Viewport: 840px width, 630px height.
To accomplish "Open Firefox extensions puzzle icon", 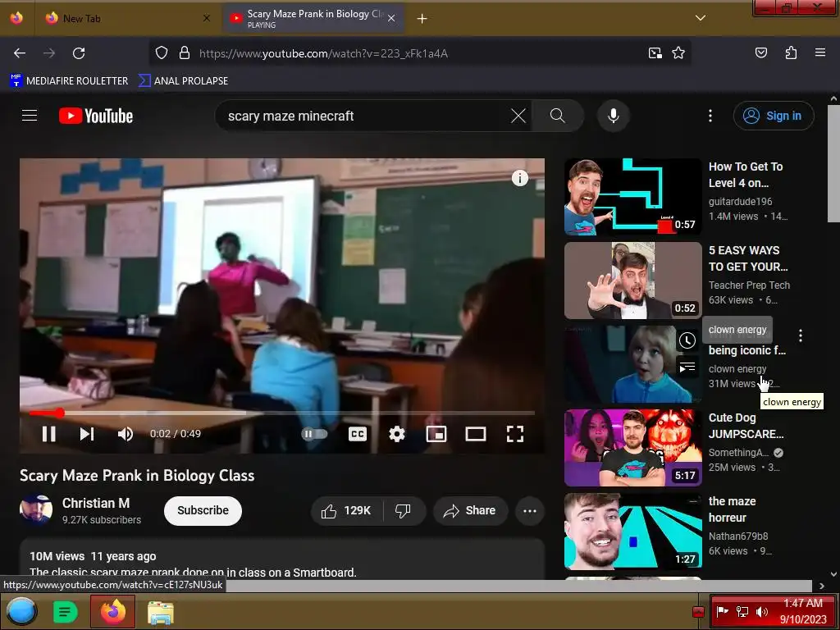I will (791, 53).
